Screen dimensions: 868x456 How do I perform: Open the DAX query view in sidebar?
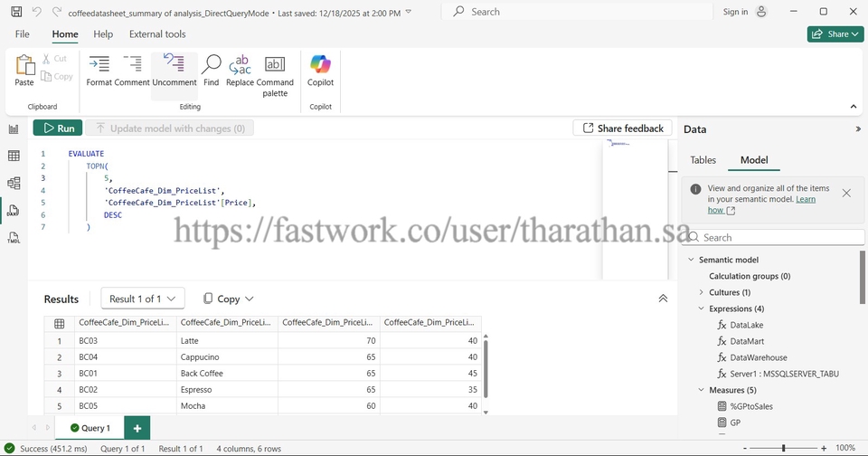point(14,210)
